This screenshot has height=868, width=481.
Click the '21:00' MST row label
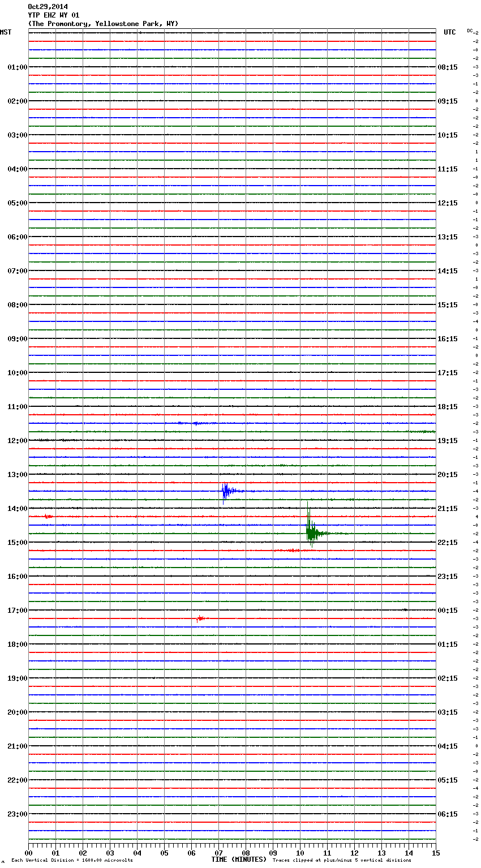pyautogui.click(x=18, y=746)
